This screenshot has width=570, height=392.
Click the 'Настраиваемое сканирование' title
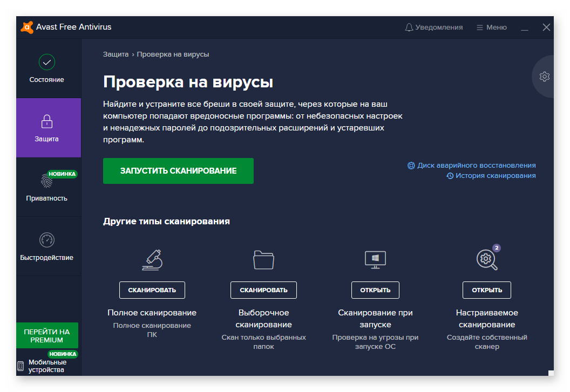487,319
